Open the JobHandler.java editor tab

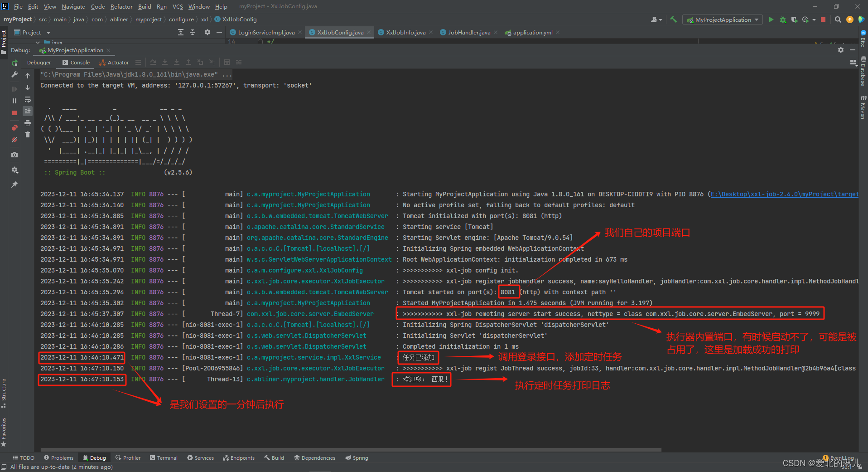click(469, 32)
